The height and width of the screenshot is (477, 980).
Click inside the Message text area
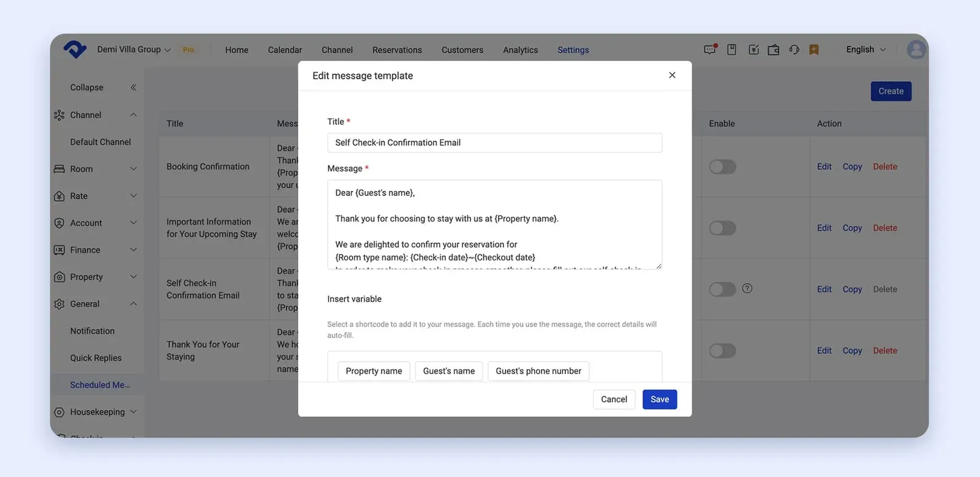495,225
